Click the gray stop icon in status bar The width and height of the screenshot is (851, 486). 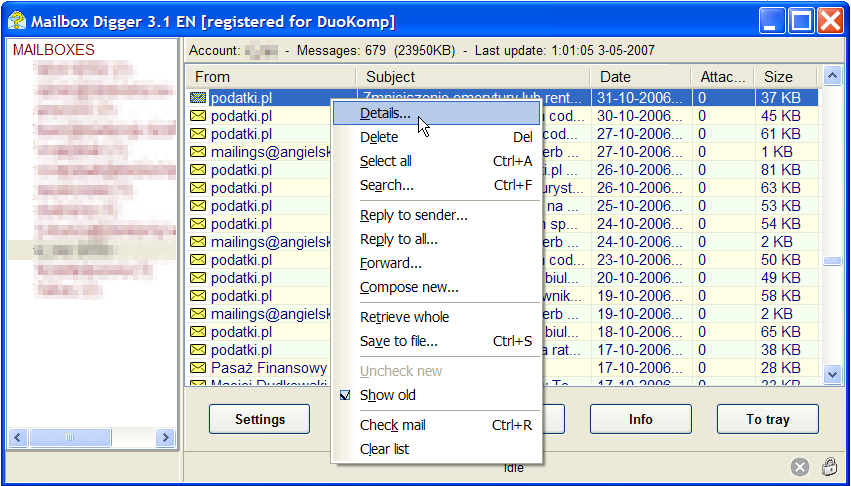[799, 467]
